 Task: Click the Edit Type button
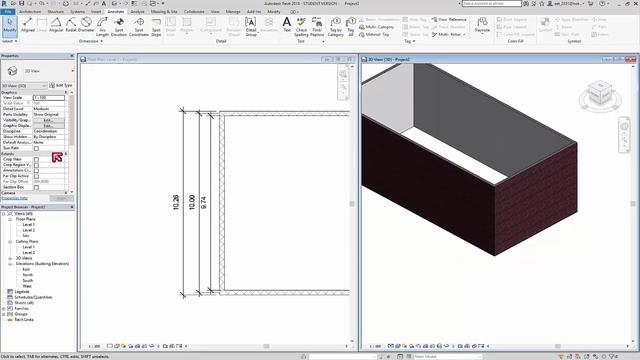(x=61, y=86)
